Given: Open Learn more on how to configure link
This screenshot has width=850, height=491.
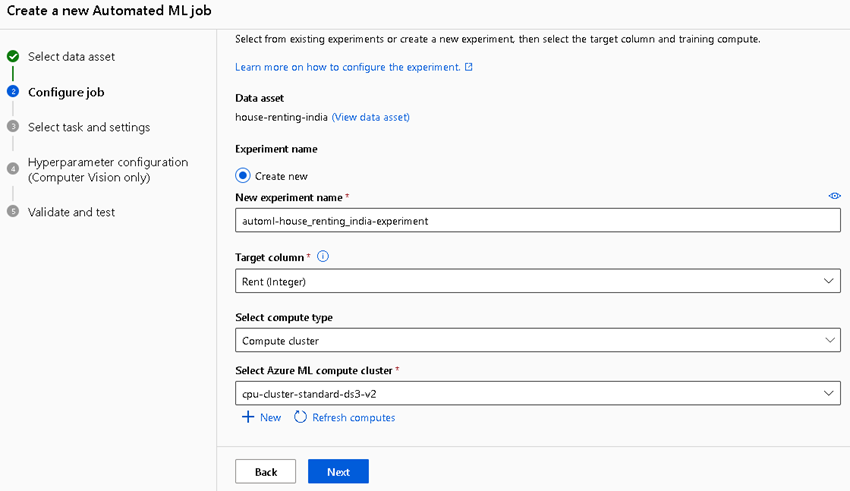Looking at the screenshot, I should coord(347,67).
